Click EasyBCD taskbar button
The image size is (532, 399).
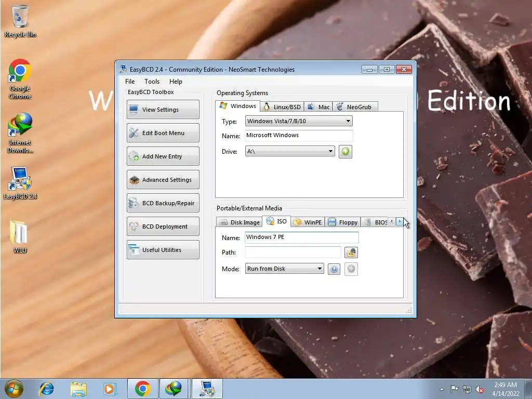click(207, 389)
